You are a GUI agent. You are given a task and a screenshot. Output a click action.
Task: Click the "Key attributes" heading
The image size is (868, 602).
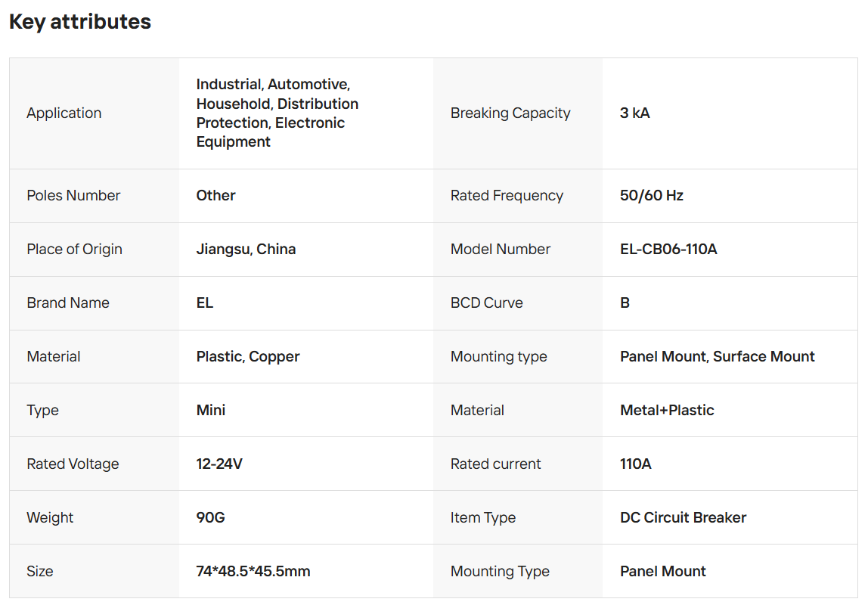pyautogui.click(x=80, y=22)
